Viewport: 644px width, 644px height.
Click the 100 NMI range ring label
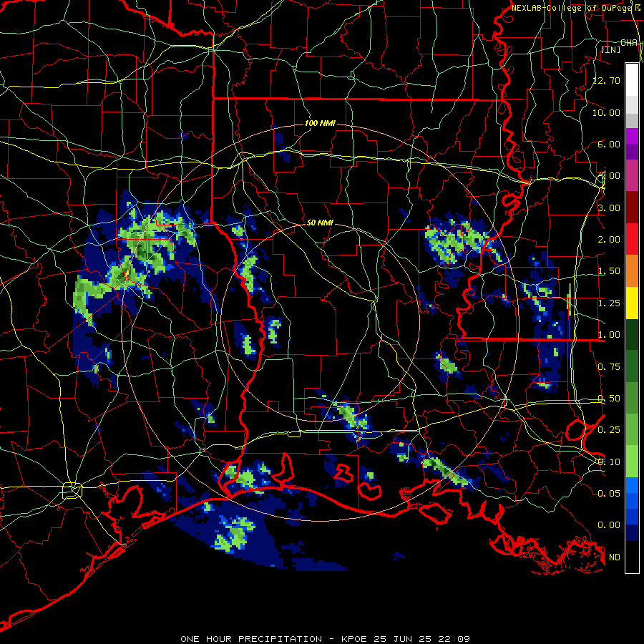[x=320, y=123]
